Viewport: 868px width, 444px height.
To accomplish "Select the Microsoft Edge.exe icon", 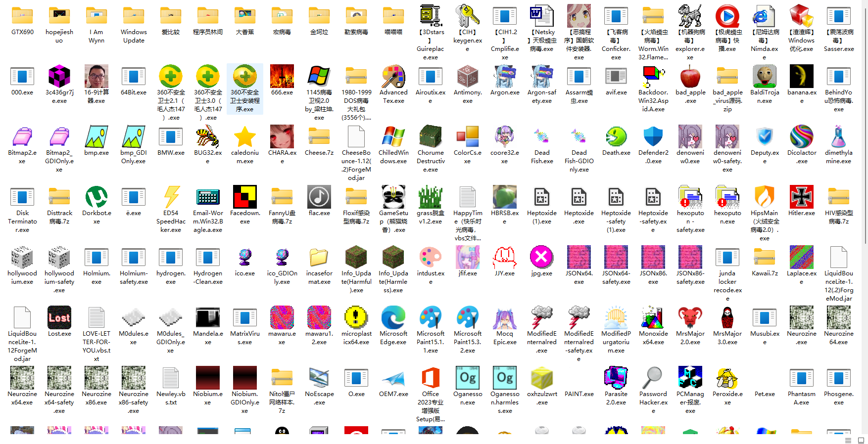I will (x=393, y=317).
